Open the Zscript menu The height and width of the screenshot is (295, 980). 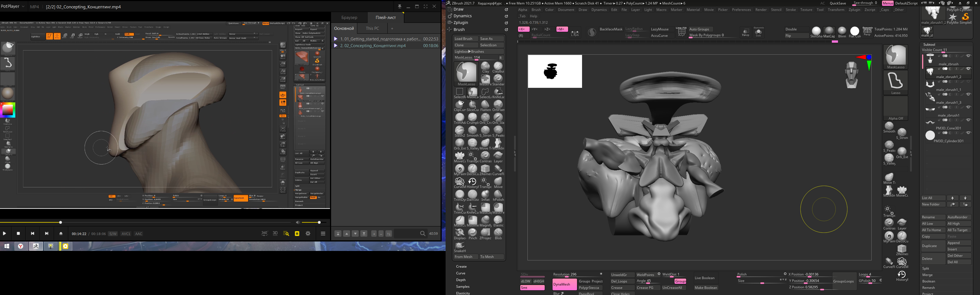click(870, 10)
